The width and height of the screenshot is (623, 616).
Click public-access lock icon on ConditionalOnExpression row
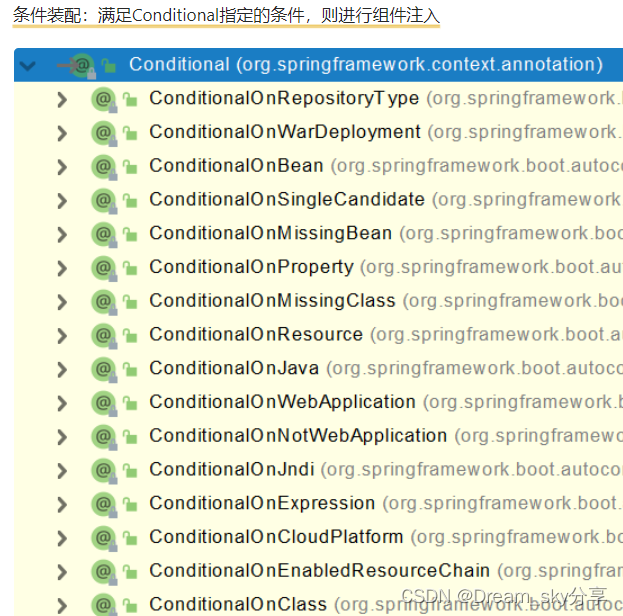(130, 505)
